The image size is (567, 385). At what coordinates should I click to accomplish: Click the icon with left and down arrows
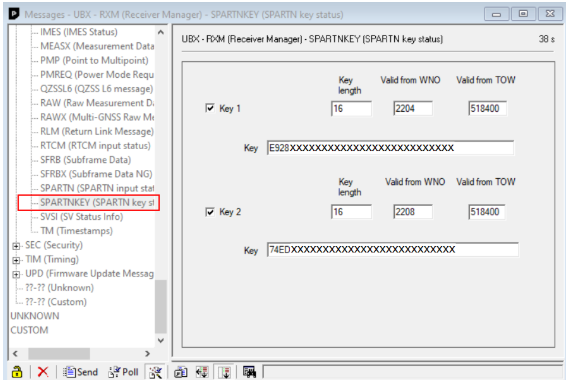click(202, 372)
